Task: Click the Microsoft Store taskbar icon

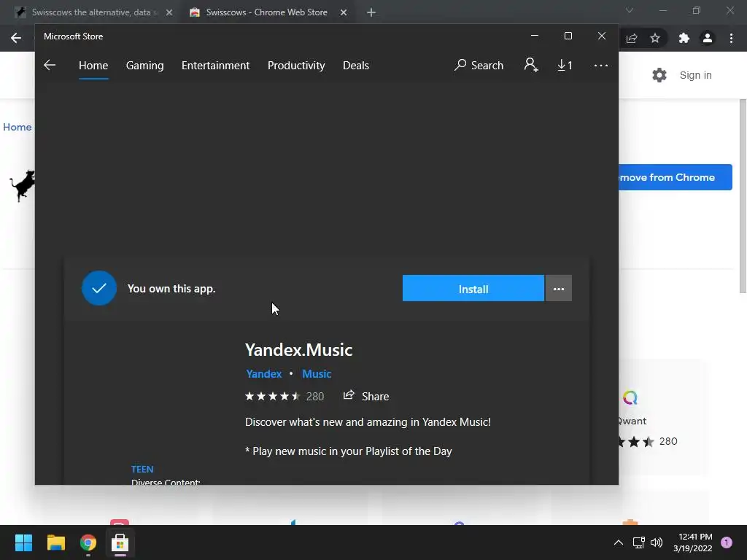Action: click(120, 542)
